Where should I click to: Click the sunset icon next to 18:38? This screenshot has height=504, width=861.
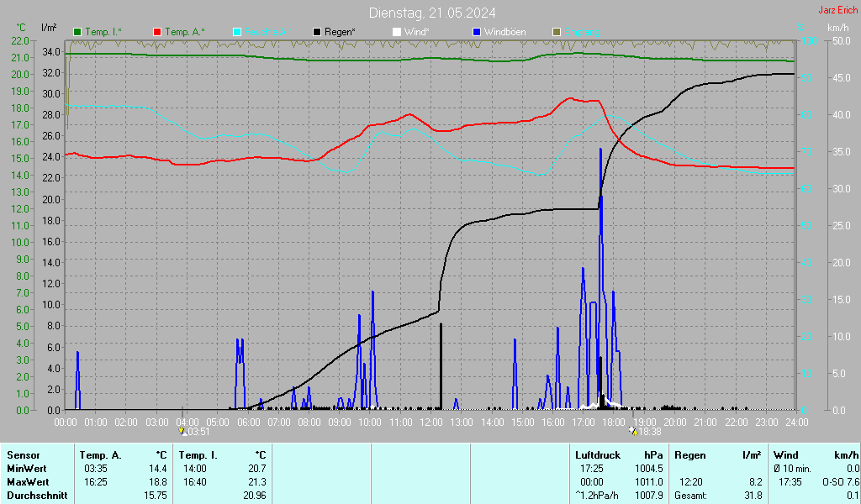coord(633,432)
